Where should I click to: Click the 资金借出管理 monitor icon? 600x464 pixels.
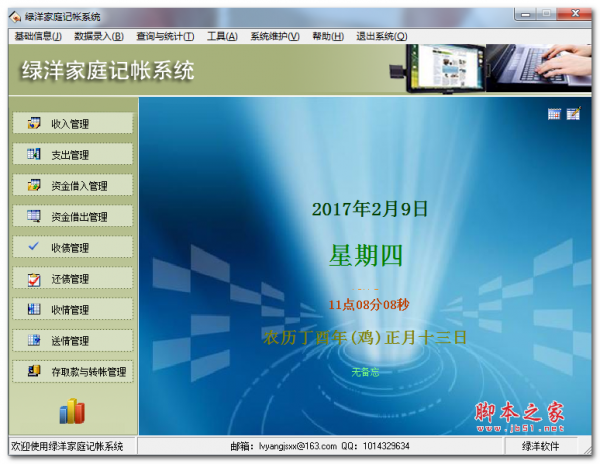34,216
